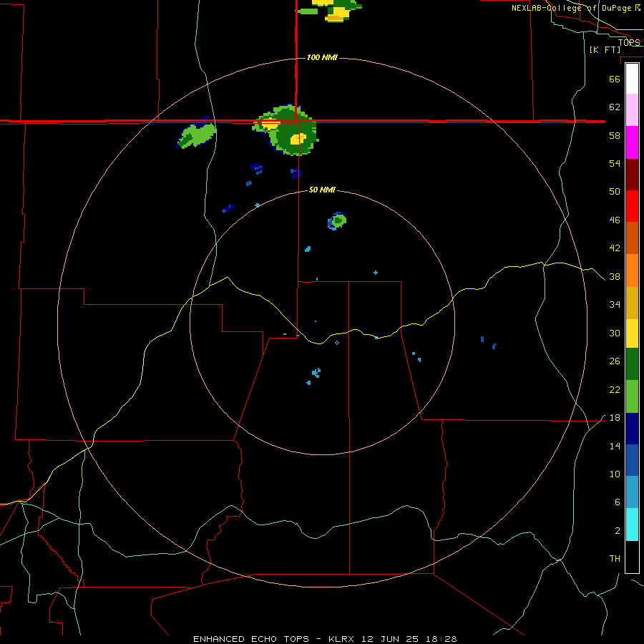Click the legend value "18"

tap(615, 418)
